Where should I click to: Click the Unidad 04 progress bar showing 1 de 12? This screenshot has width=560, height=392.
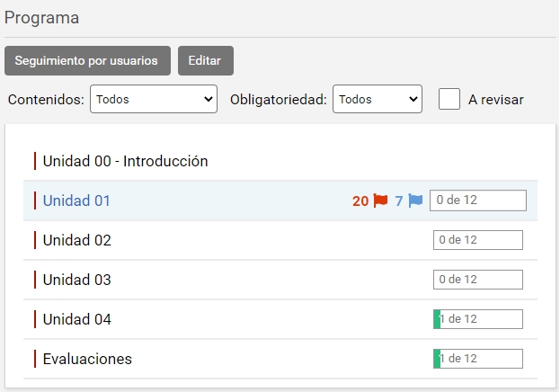(x=478, y=319)
